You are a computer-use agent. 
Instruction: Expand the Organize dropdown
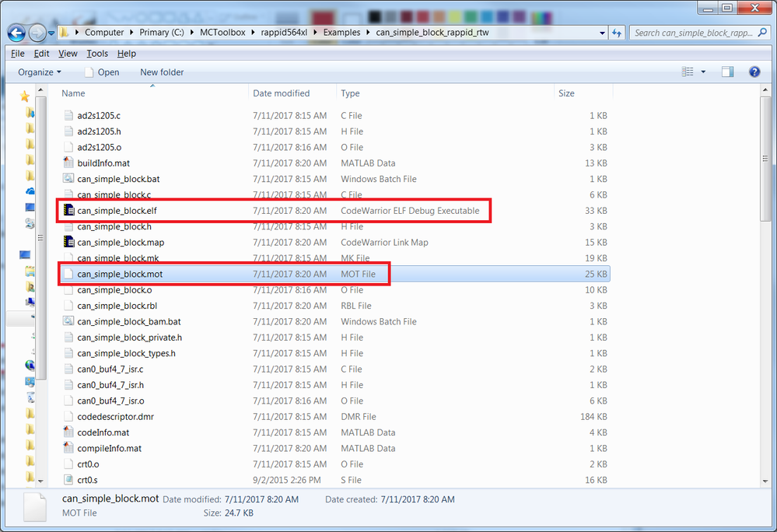(40, 72)
